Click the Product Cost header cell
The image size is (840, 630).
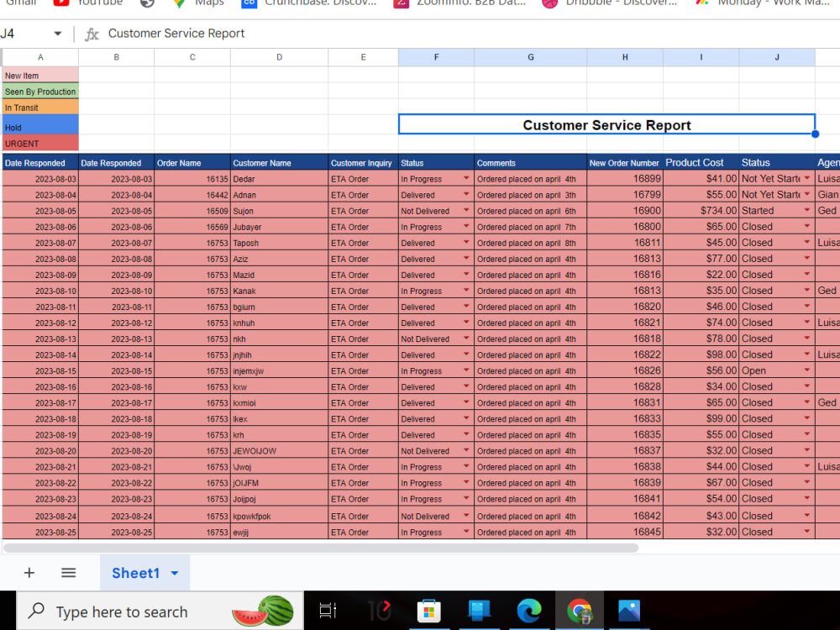pyautogui.click(x=701, y=163)
